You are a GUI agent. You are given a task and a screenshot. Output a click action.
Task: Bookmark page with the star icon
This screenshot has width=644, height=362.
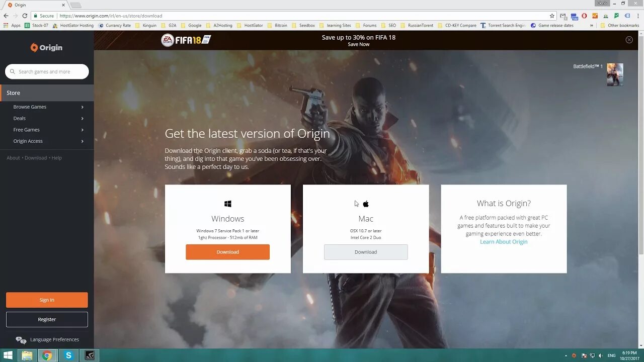(552, 16)
